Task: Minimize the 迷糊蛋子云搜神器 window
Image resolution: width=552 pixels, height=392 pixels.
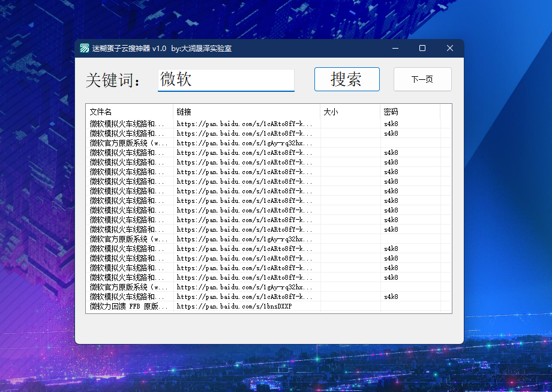Action: coord(395,48)
